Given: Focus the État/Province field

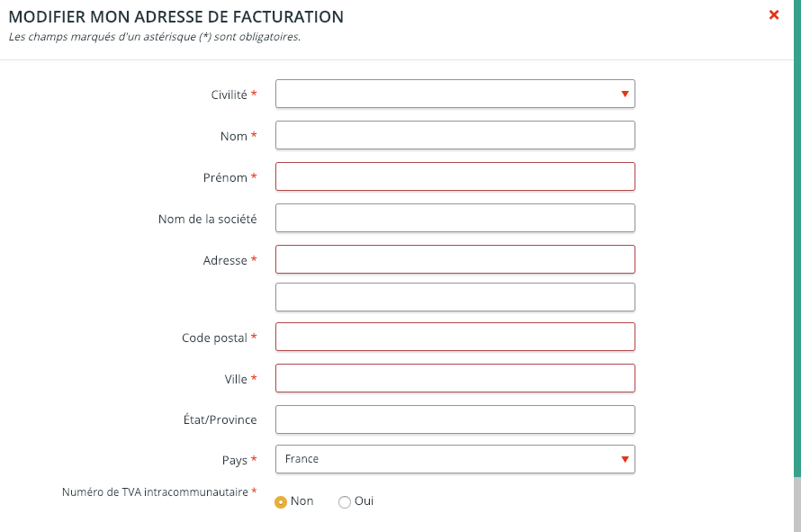Looking at the screenshot, I should point(454,419).
